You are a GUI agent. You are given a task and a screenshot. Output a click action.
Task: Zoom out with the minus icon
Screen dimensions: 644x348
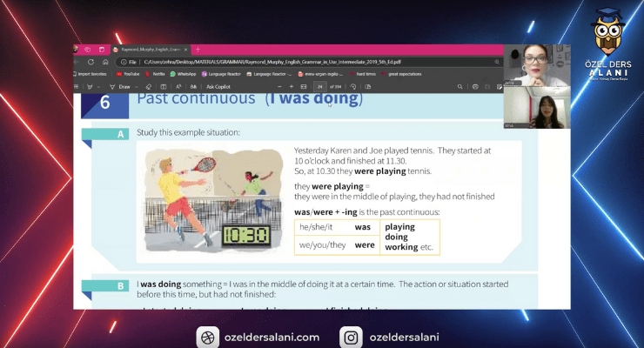[x=280, y=87]
